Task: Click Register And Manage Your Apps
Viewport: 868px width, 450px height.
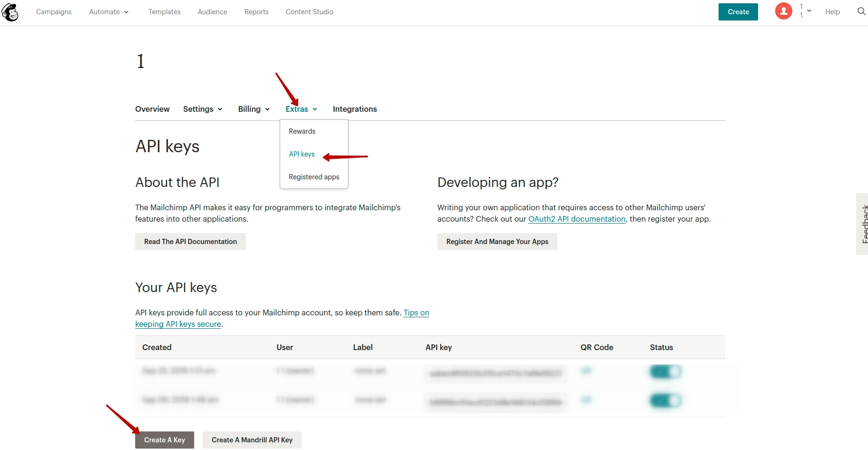Action: [497, 242]
